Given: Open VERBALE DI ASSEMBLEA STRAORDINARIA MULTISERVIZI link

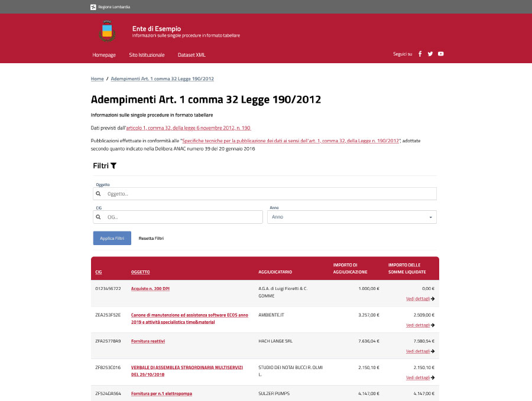Looking at the screenshot, I should [x=187, y=371].
